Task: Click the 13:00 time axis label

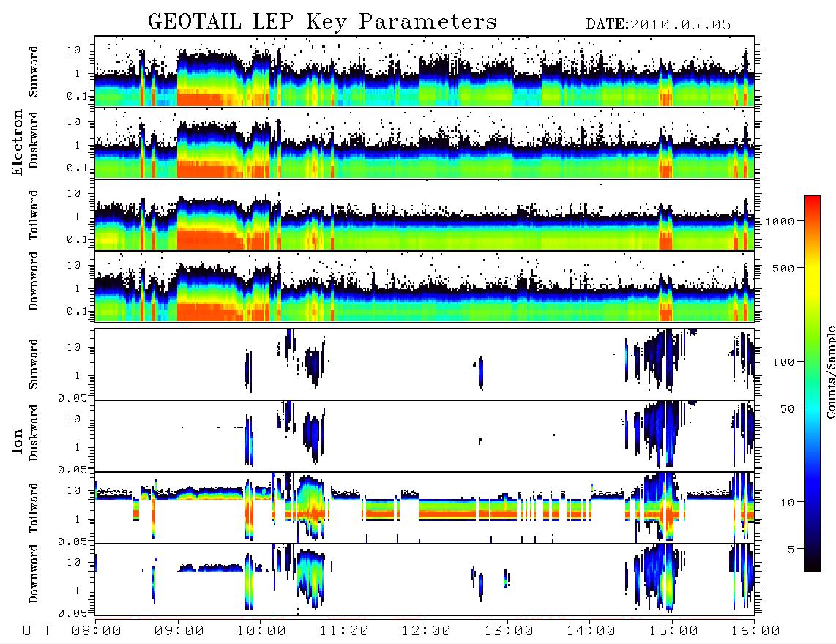Action: click(509, 632)
